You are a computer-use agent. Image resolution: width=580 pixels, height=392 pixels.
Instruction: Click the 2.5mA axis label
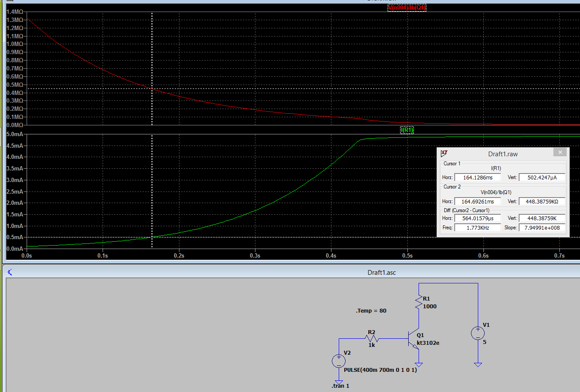15,191
